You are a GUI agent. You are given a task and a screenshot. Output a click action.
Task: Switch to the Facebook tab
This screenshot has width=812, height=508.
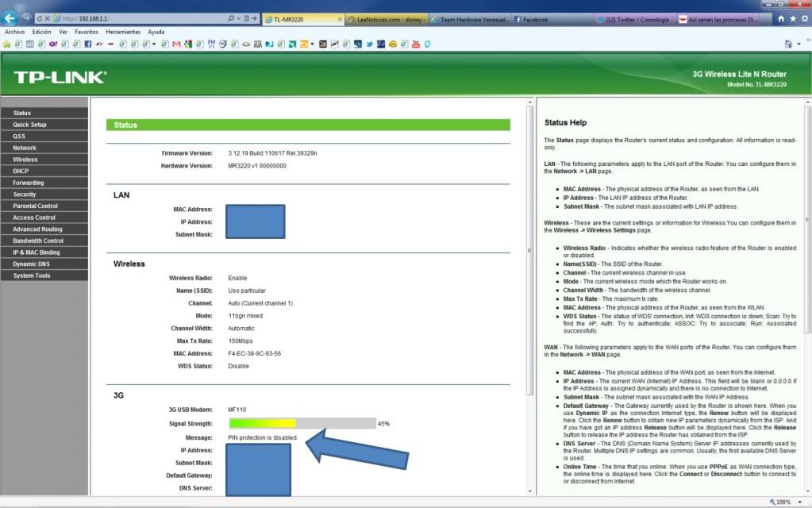pos(552,20)
